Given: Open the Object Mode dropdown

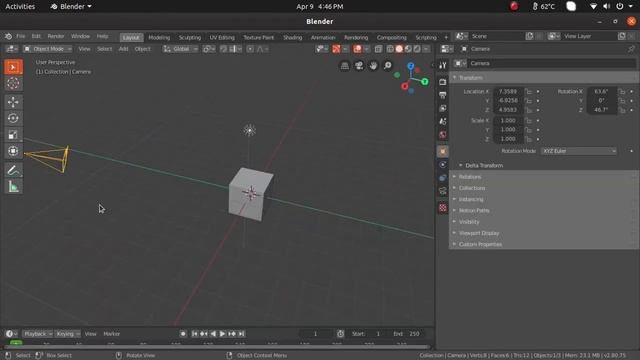Looking at the screenshot, I should click(48, 49).
